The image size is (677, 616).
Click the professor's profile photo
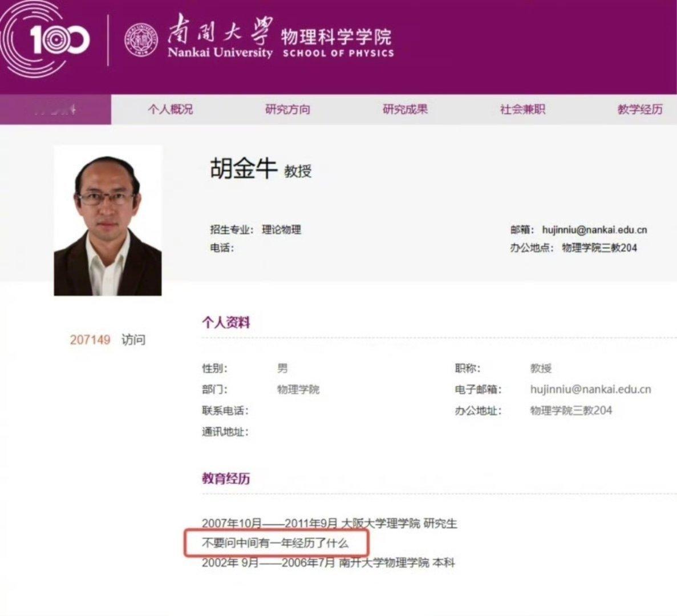pyautogui.click(x=107, y=221)
